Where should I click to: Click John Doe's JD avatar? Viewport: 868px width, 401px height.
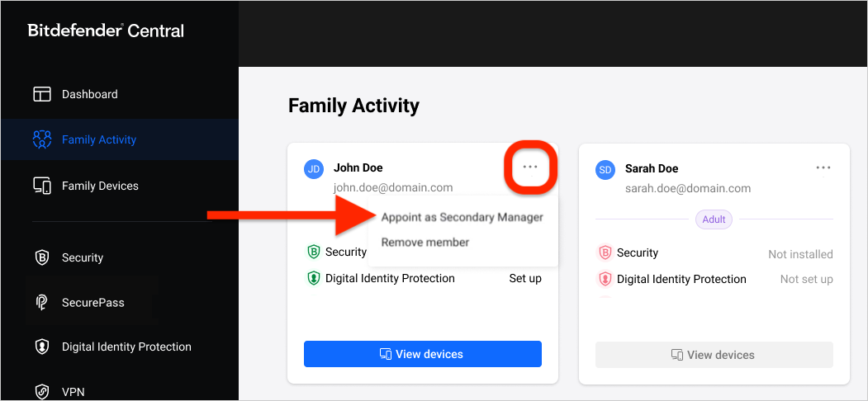click(x=314, y=169)
